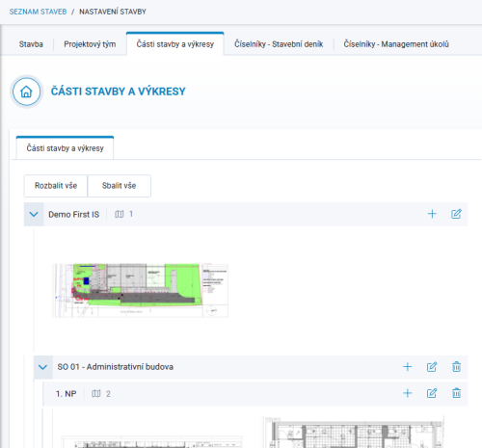482x448 pixels.
Task: Click drawings map icon in 1. NP row
Action: point(96,394)
